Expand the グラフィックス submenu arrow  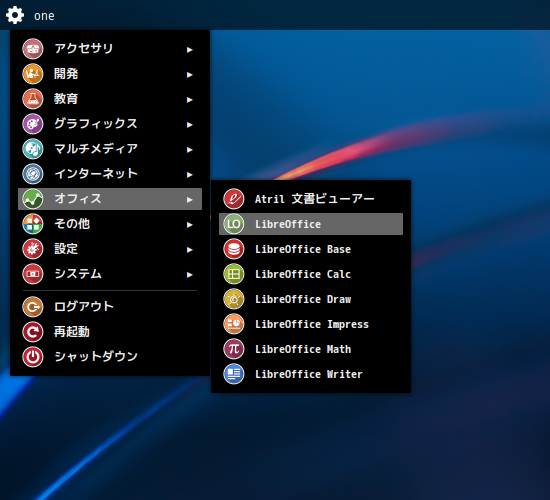point(190,125)
